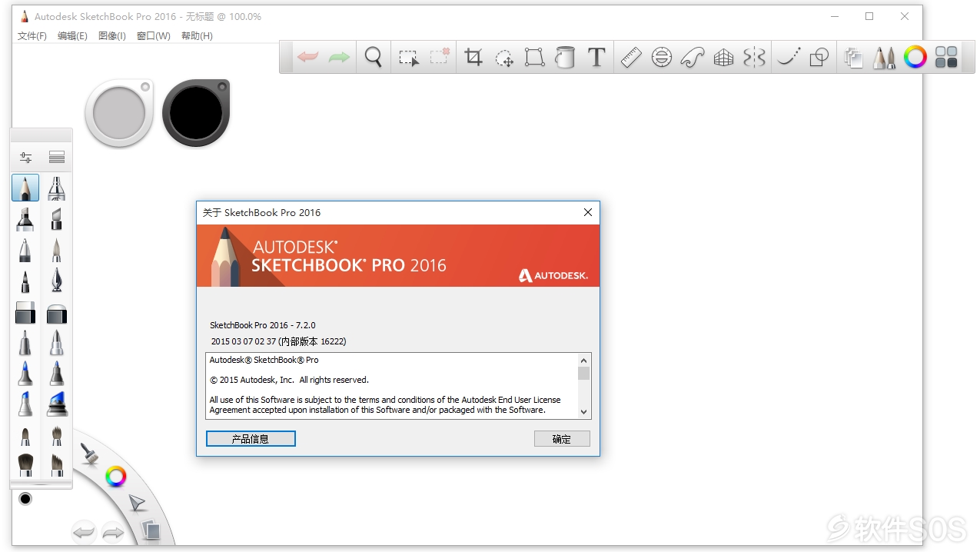
Task: Click the lagoon layers page icon
Action: point(151,530)
